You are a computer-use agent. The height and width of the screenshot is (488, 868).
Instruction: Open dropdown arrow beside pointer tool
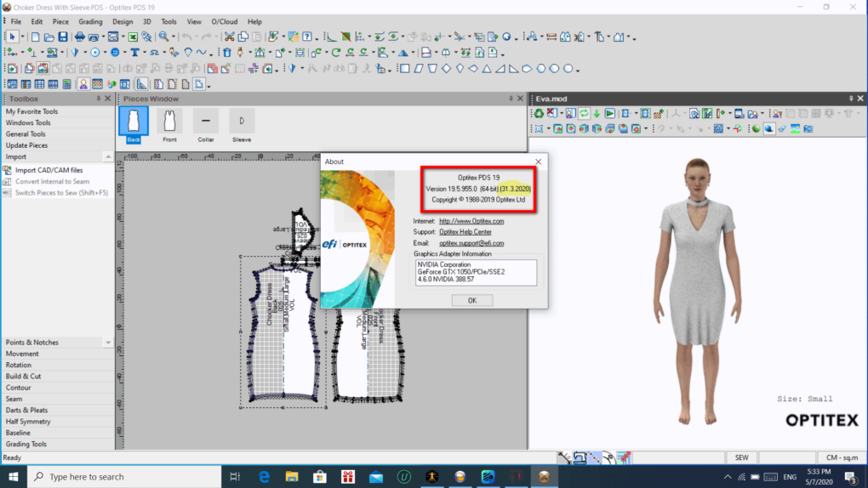pyautogui.click(x=22, y=37)
